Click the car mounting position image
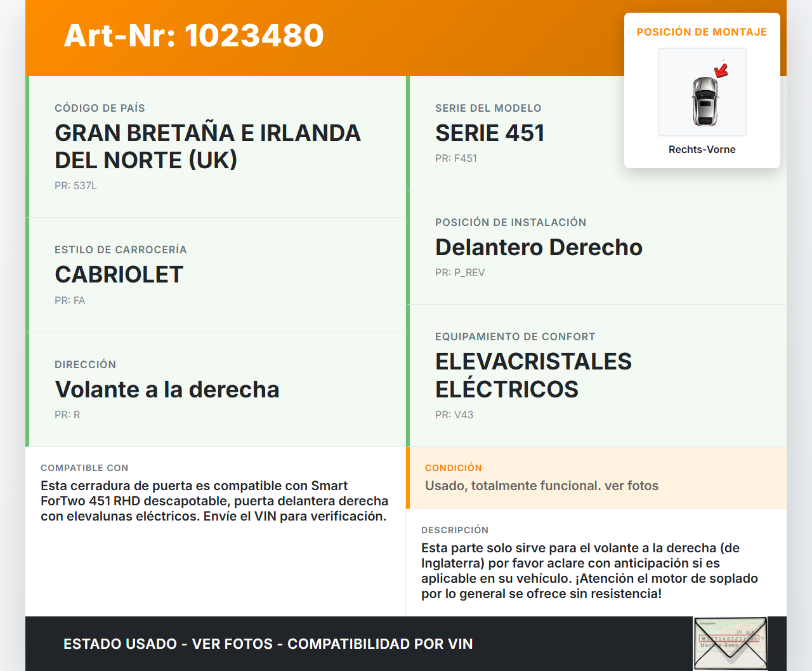The width and height of the screenshot is (812, 671). 702,92
